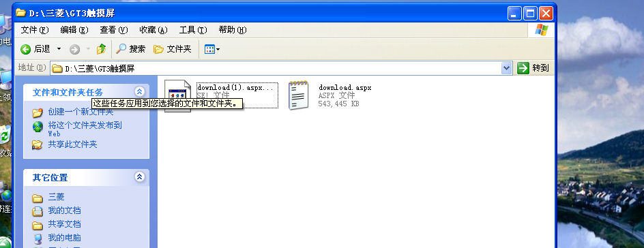Click the 共享此文件夹 link
The image size is (644, 248).
click(x=72, y=144)
